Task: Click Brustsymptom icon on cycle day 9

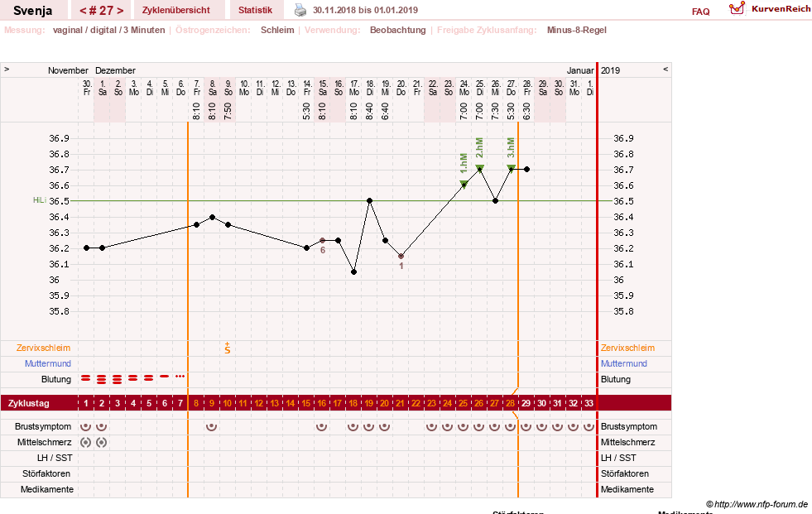Action: tap(211, 426)
